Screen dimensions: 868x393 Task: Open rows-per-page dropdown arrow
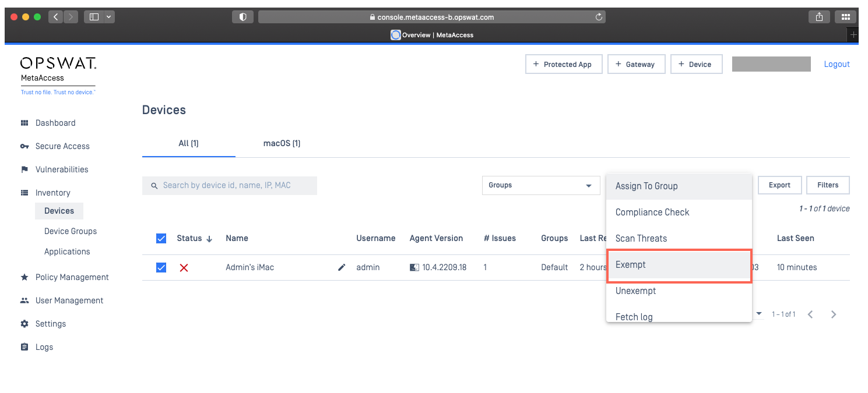coord(759,314)
